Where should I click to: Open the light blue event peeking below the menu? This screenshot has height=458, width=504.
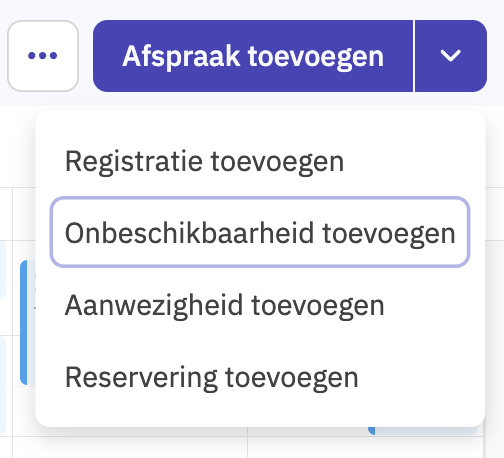(x=422, y=431)
